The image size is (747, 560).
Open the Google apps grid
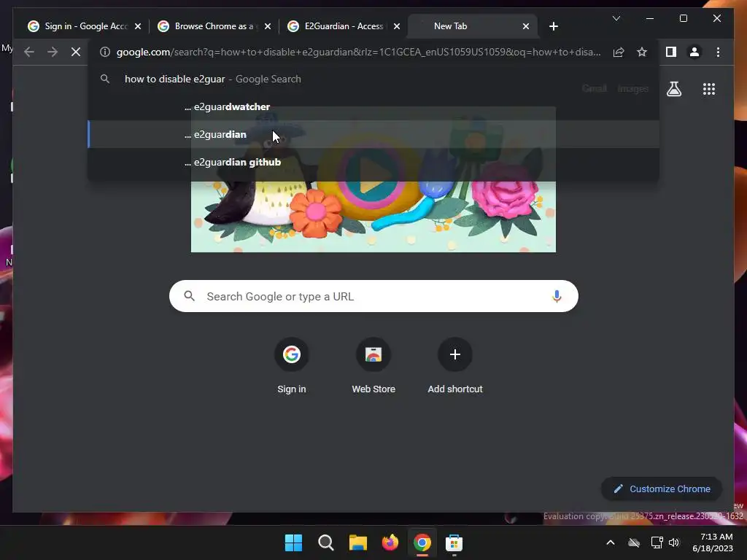click(x=709, y=88)
